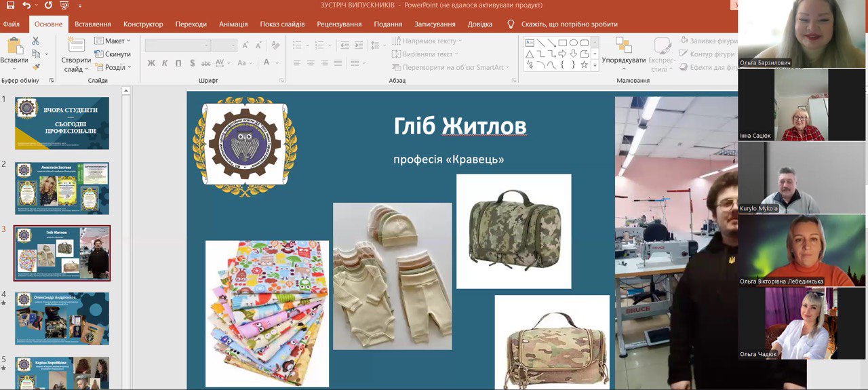868x390 pixels.
Task: Click the Change Case Aa icon
Action: tap(243, 63)
